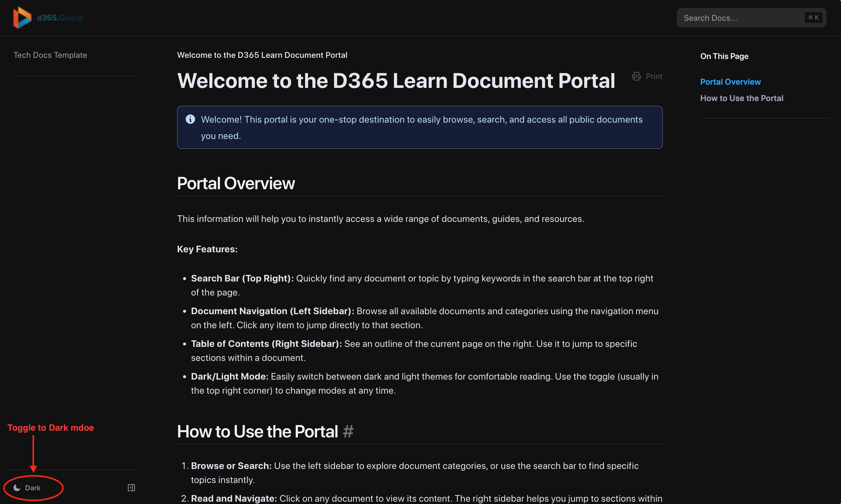Focus the Search Docs field
Screen dimensions: 841x504
tap(751, 18)
